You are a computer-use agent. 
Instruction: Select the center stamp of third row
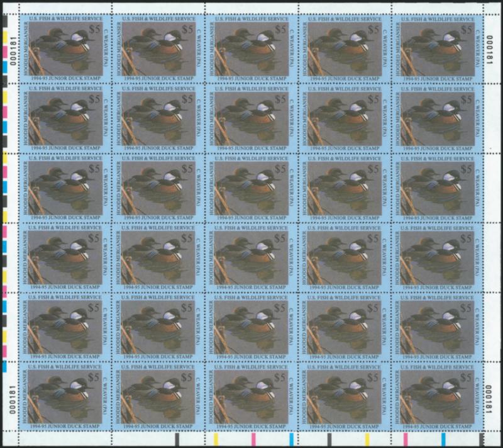(251, 188)
